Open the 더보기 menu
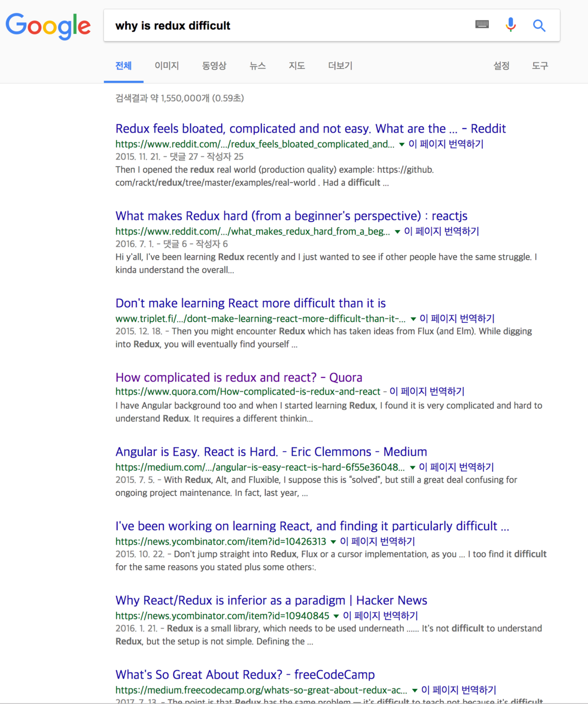This screenshot has width=588, height=704. point(340,66)
